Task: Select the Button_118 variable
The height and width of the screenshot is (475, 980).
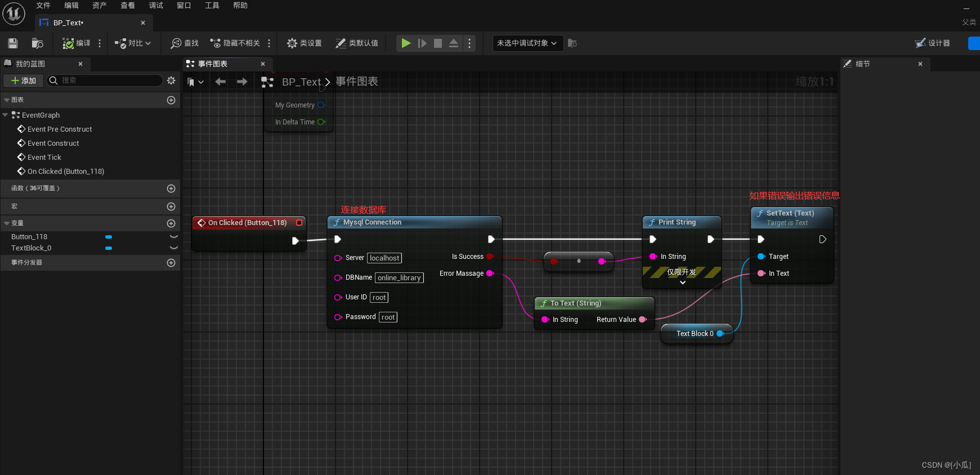Action: [x=29, y=237]
